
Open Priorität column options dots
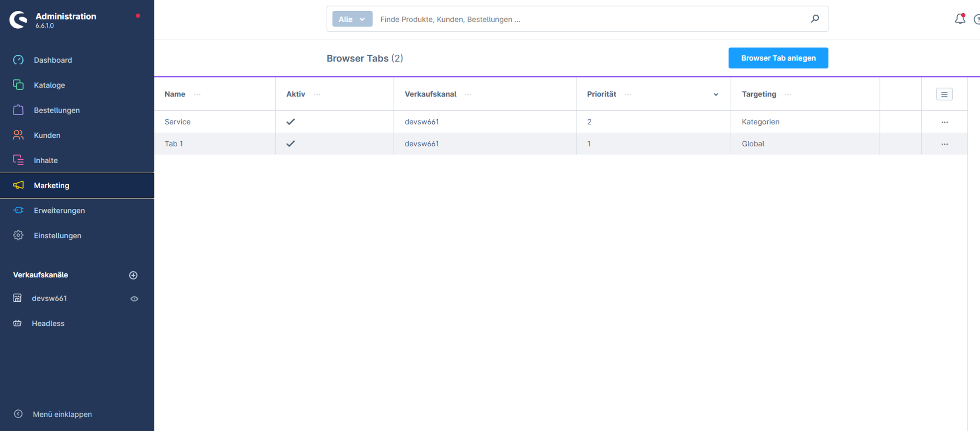pos(628,95)
